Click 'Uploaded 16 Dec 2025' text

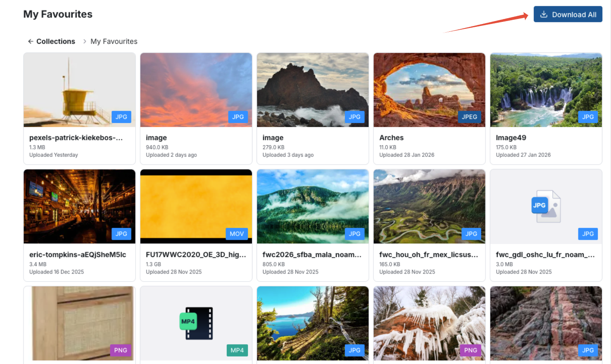click(57, 272)
